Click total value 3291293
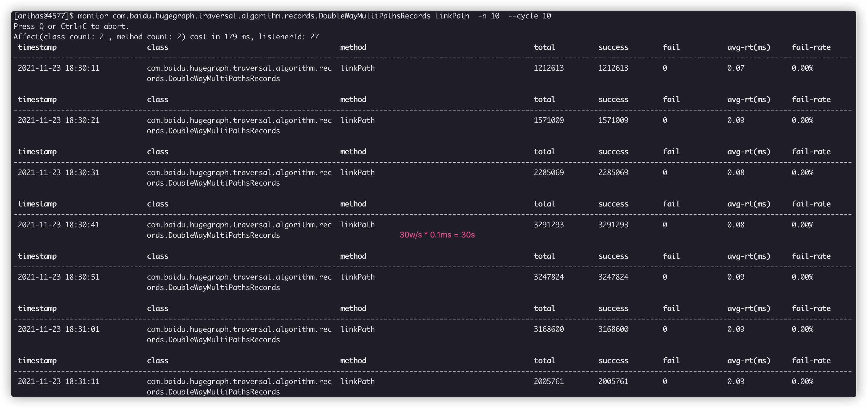Image resolution: width=868 pixels, height=408 pixels. click(x=548, y=225)
